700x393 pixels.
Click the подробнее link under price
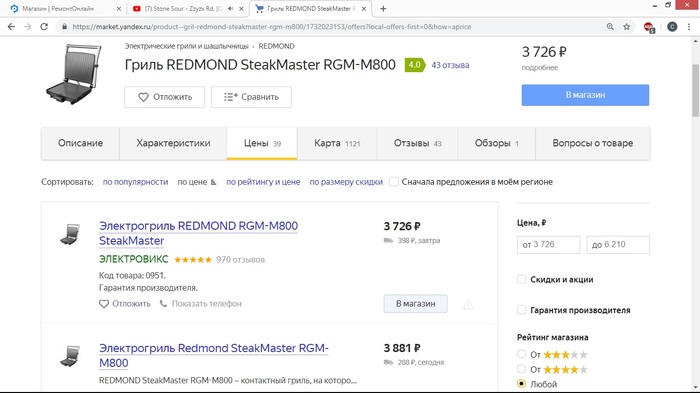pyautogui.click(x=540, y=68)
